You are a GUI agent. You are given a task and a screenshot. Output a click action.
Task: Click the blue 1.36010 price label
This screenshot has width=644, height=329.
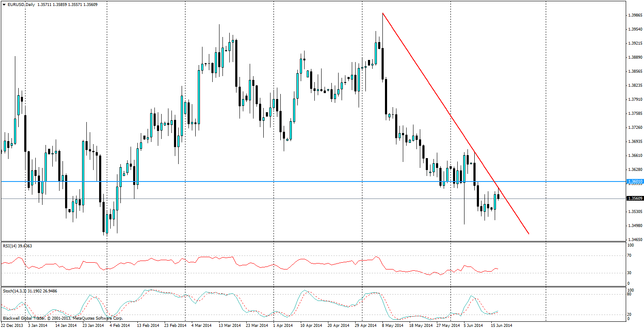(635, 182)
